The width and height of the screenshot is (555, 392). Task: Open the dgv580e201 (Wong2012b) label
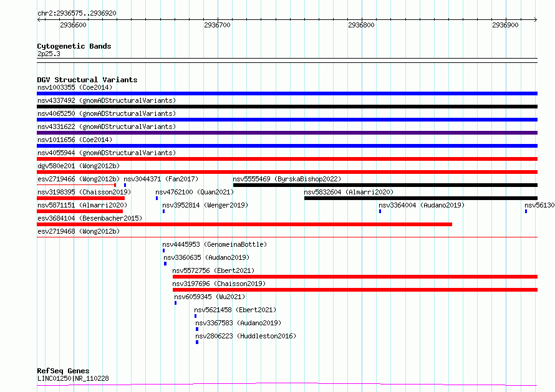pyautogui.click(x=79, y=166)
